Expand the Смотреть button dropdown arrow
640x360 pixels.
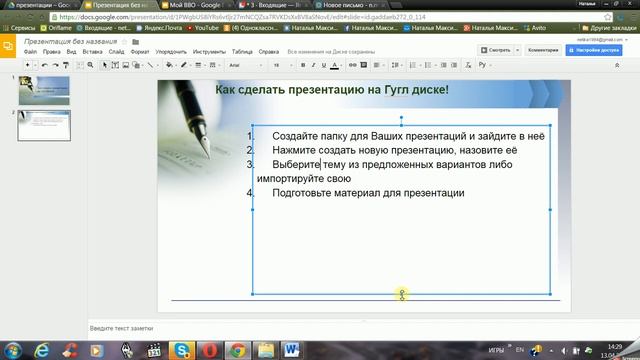point(517,50)
